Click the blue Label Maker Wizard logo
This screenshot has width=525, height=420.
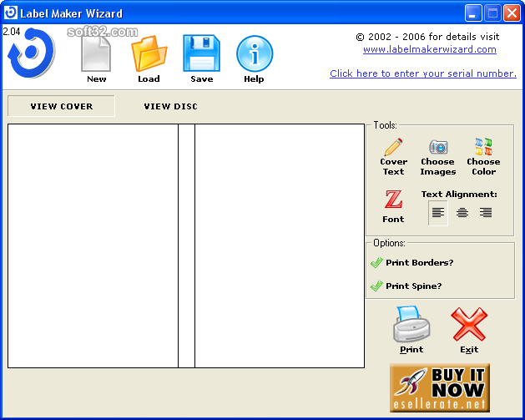(x=32, y=53)
